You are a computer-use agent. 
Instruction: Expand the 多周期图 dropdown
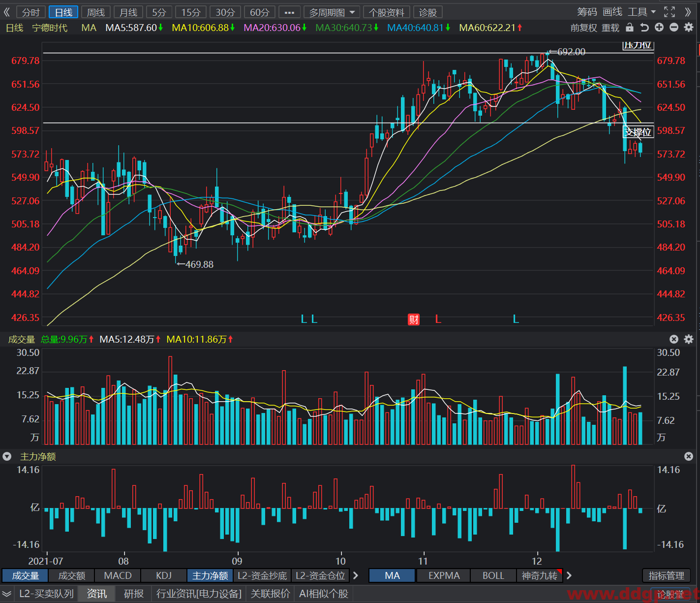332,12
